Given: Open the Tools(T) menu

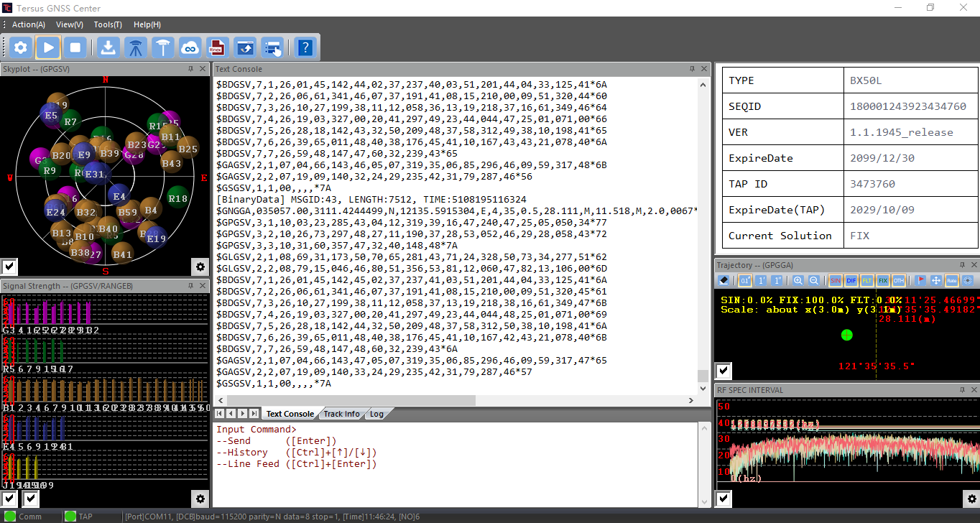Looking at the screenshot, I should click(x=108, y=24).
